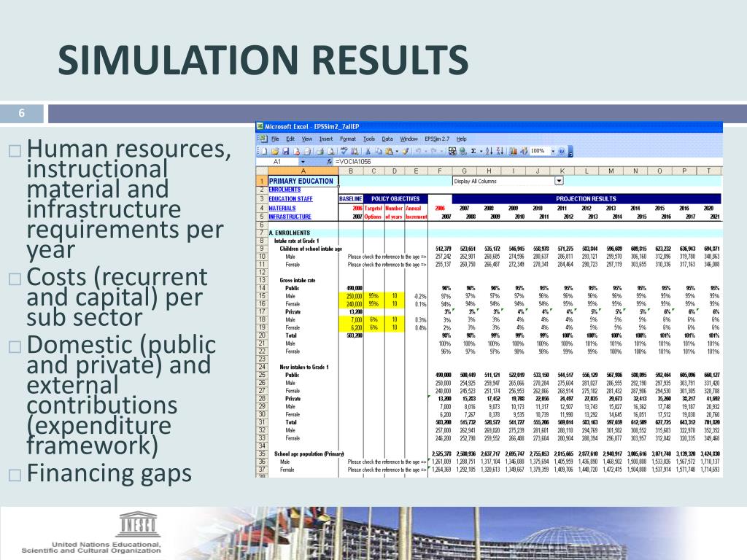This screenshot has height=560, width=747.
Task: Click the black-and-white icon left of the globe
Action: pyautogui.click(x=452, y=152)
